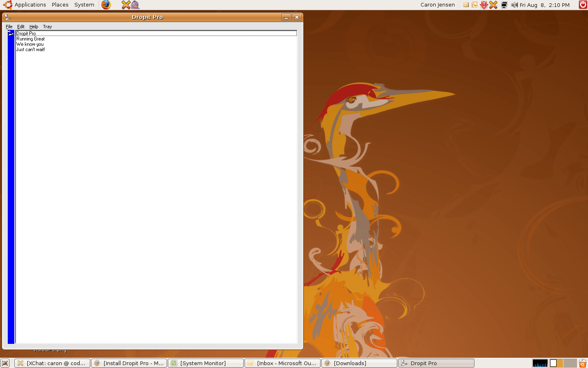The width and height of the screenshot is (588, 368).
Task: Click the XChat notification tray icon
Action: click(493, 5)
